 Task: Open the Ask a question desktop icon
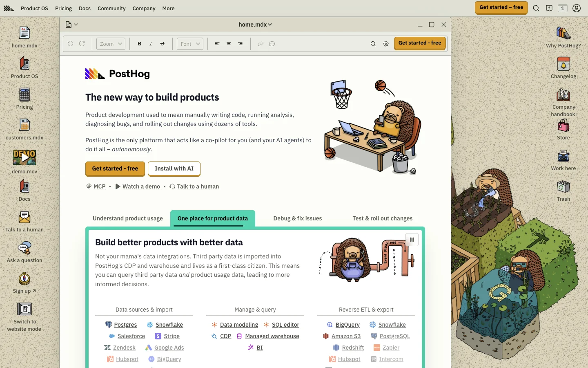pyautogui.click(x=24, y=248)
